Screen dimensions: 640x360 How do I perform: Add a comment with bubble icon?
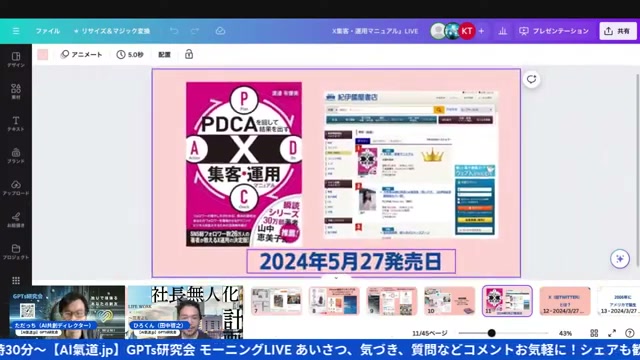coord(531,79)
